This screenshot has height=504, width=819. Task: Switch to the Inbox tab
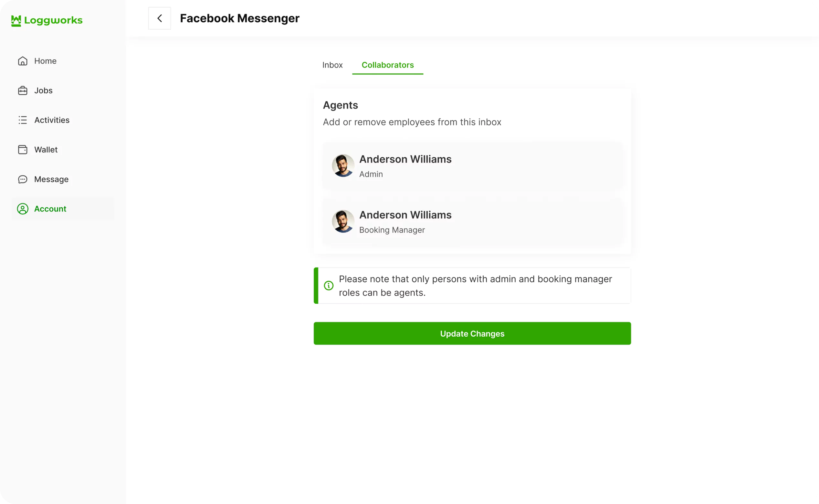332,65
